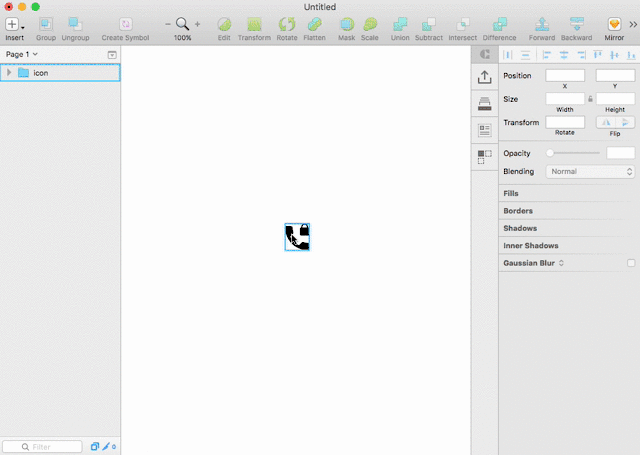Click the Union boolean operation icon
Viewport: 640px width, 455px height.
[x=400, y=24]
